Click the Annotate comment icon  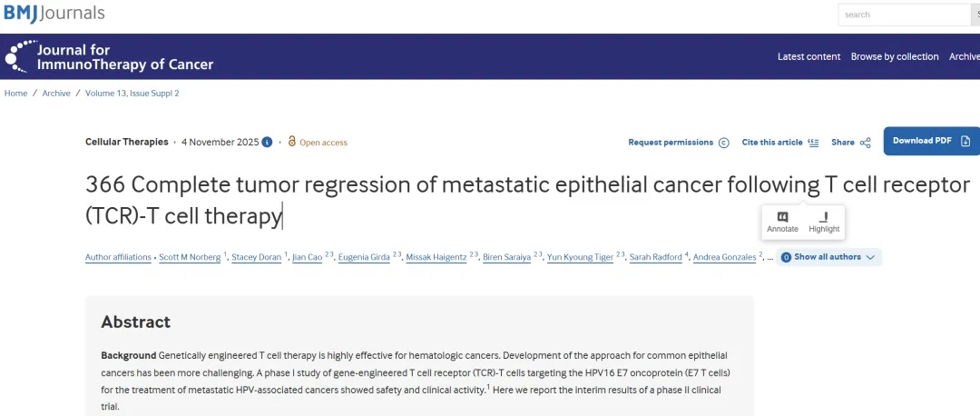tap(782, 217)
